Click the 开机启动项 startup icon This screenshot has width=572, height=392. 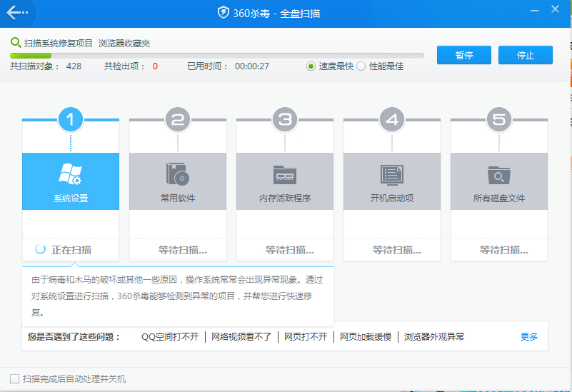(x=391, y=174)
